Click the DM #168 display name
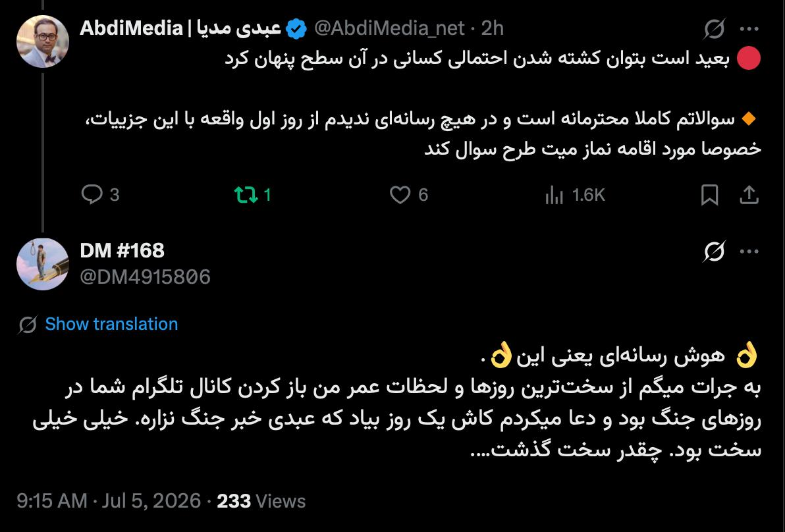Screen dimensions: 785x532 122,251
